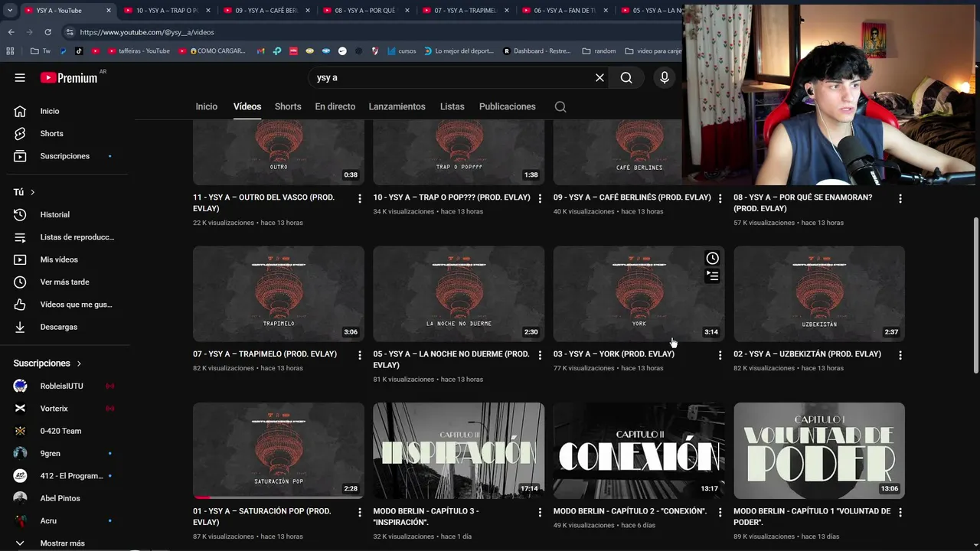Open video title 03 - YSY A – YORK
Viewport: 980px width, 551px height.
point(614,354)
